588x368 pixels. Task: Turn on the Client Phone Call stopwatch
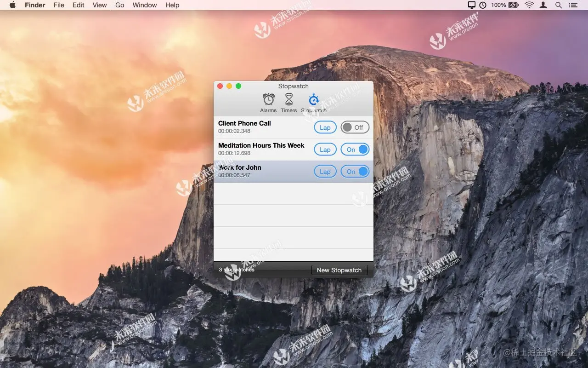pos(355,127)
